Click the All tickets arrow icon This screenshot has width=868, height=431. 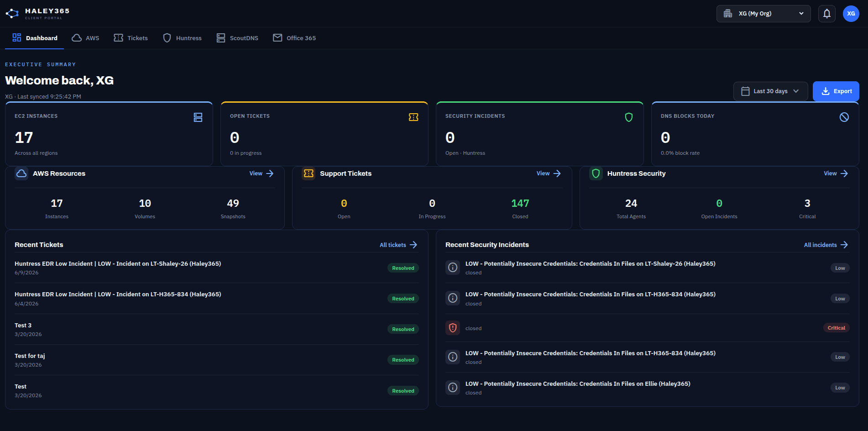tap(413, 245)
